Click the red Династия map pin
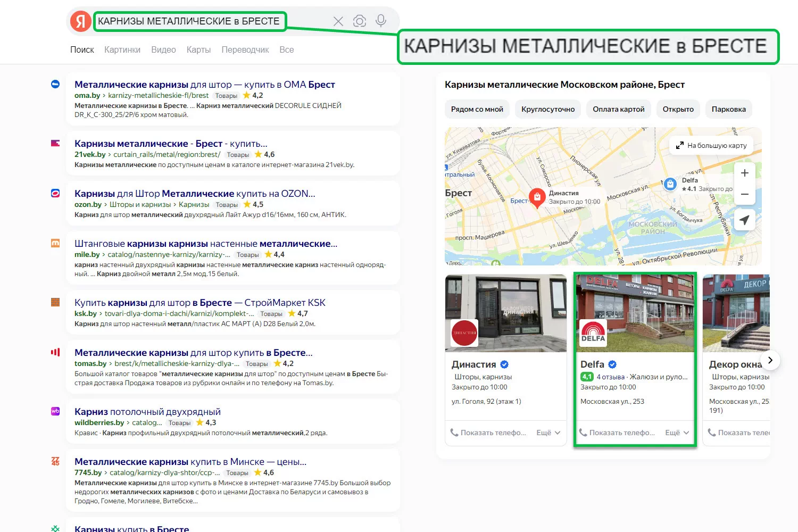798x532 pixels. click(x=537, y=197)
